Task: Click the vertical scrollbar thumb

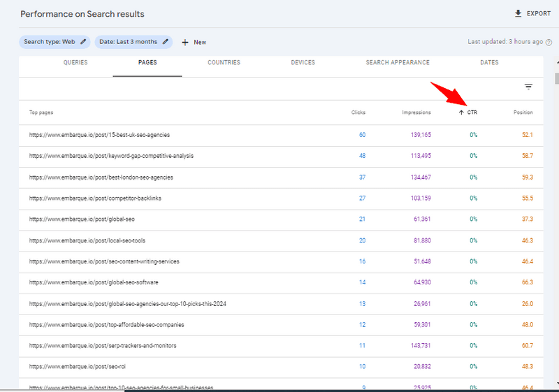Action: click(x=557, y=78)
